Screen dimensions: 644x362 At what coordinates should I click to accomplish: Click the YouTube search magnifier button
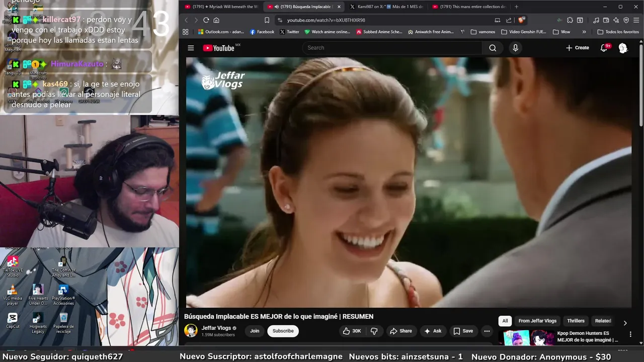pos(493,48)
